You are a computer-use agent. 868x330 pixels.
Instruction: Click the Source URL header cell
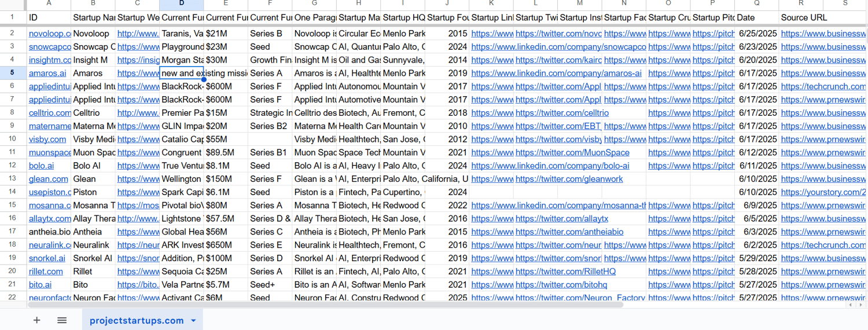pos(803,18)
